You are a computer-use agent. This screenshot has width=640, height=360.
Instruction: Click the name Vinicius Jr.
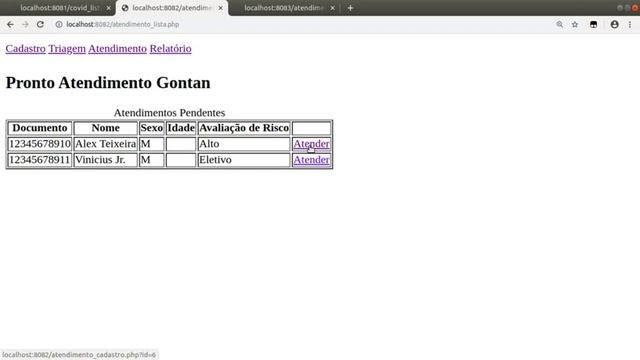(x=106, y=160)
